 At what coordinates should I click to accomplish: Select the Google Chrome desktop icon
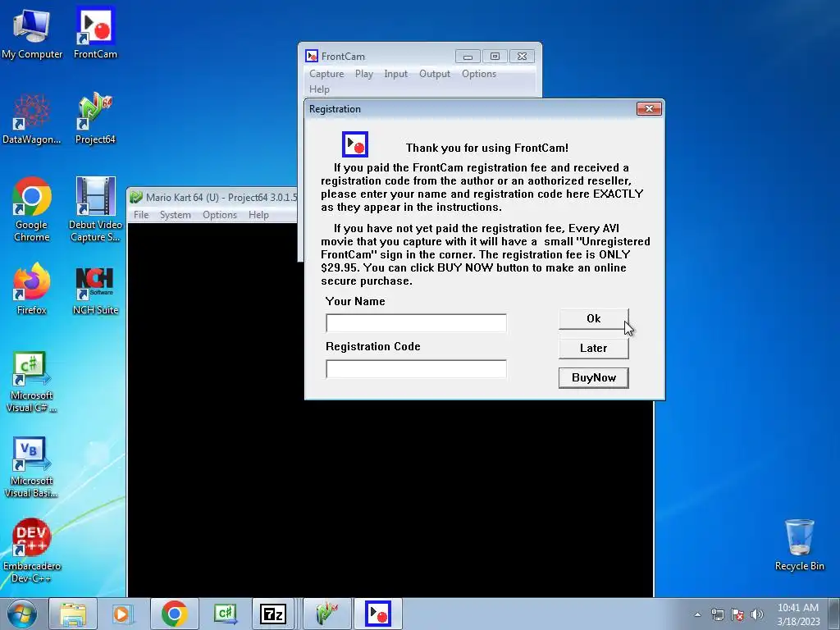(x=32, y=210)
